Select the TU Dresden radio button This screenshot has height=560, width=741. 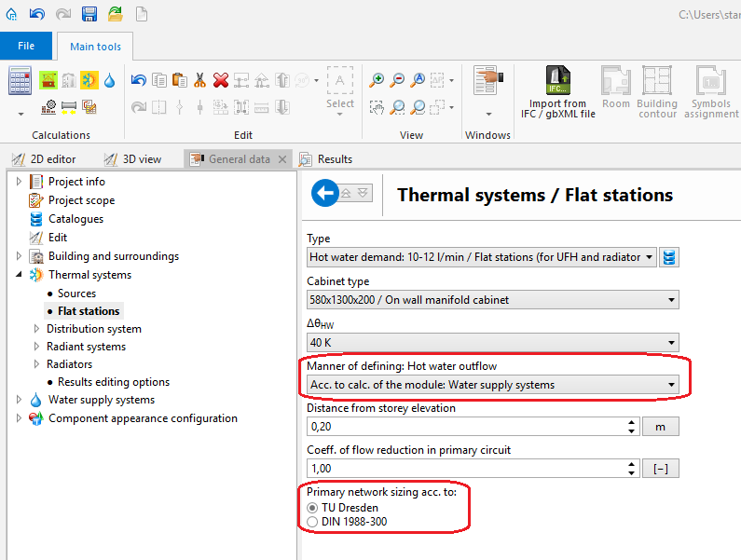point(312,507)
